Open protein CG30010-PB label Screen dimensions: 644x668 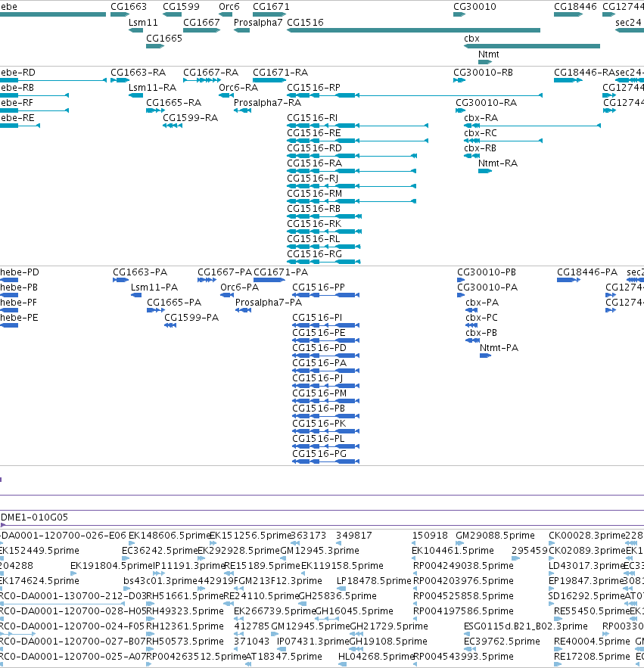487,272
